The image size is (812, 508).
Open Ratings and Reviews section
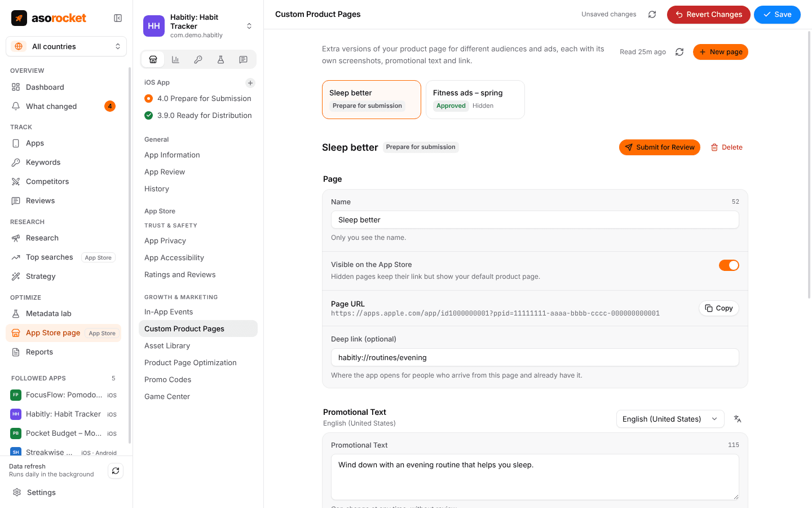click(198, 275)
